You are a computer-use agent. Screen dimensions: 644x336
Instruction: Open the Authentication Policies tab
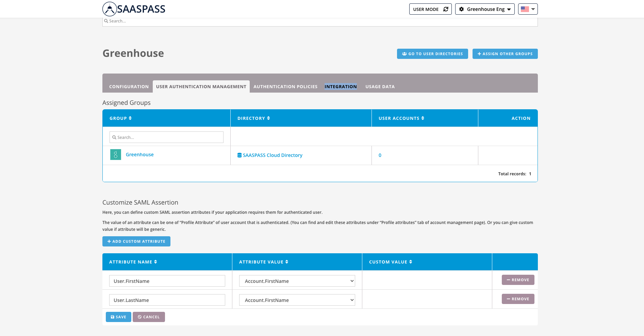pos(285,87)
